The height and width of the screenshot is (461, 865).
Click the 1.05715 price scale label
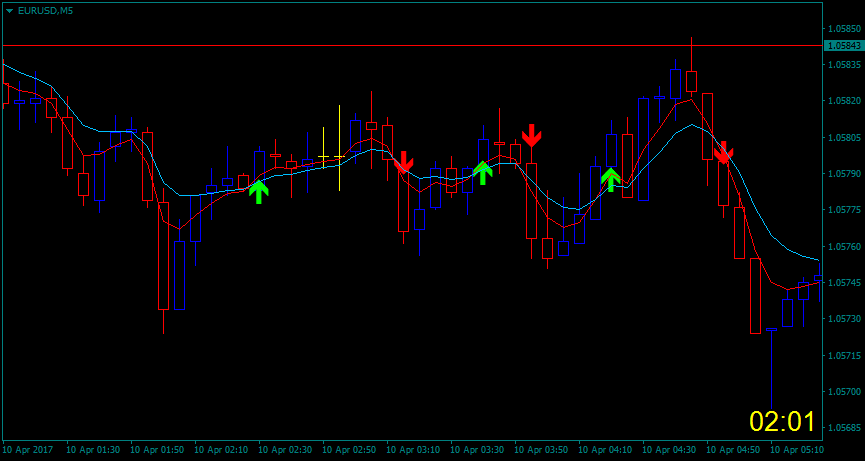(844, 355)
